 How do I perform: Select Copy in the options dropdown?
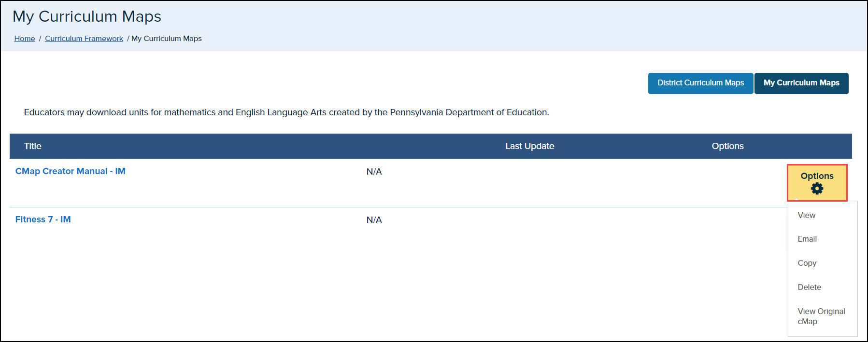point(807,263)
